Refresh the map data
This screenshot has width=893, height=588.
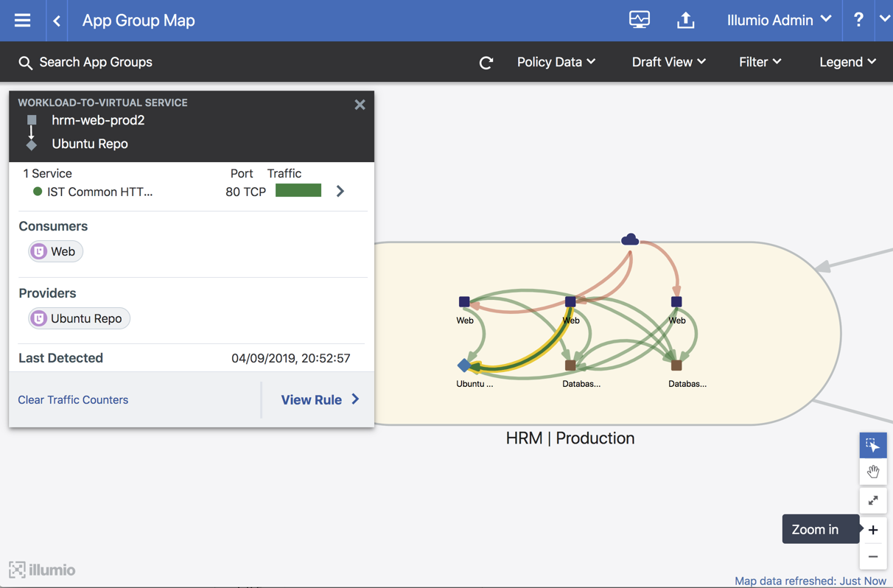(x=486, y=63)
